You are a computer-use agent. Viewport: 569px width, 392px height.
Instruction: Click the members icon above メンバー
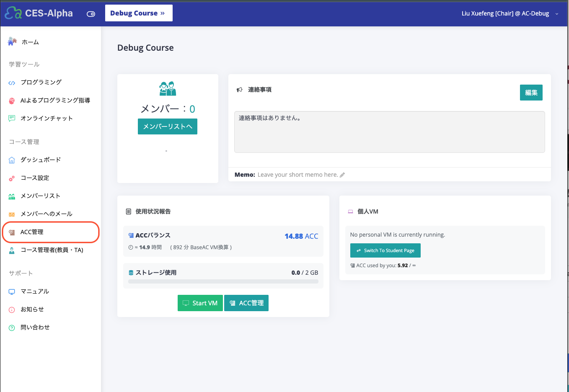(x=168, y=88)
